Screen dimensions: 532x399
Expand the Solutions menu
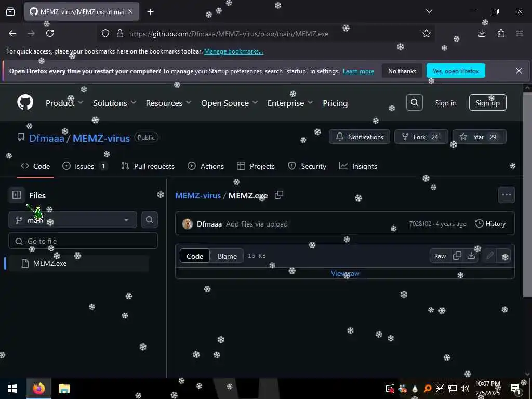[x=115, y=103]
